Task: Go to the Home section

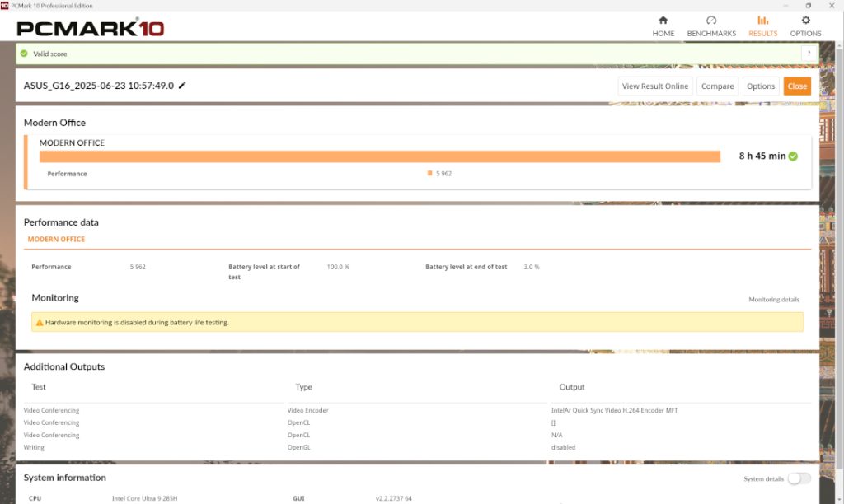Action: (x=663, y=21)
